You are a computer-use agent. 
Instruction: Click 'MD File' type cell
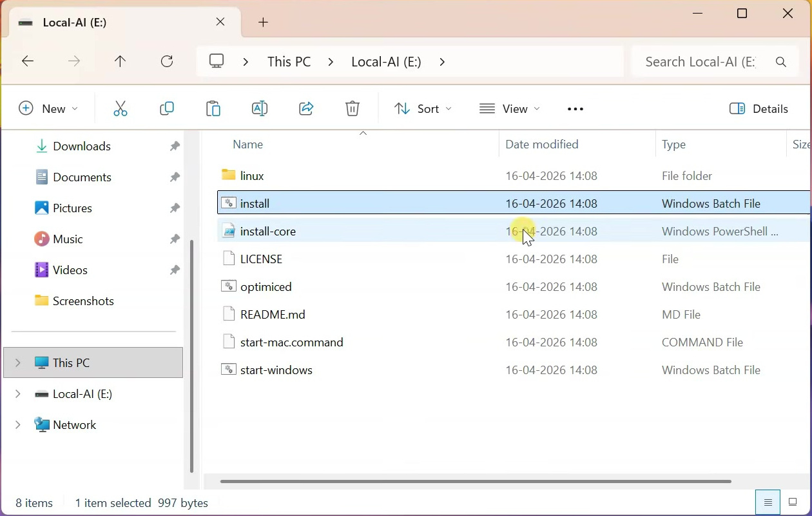(x=681, y=314)
